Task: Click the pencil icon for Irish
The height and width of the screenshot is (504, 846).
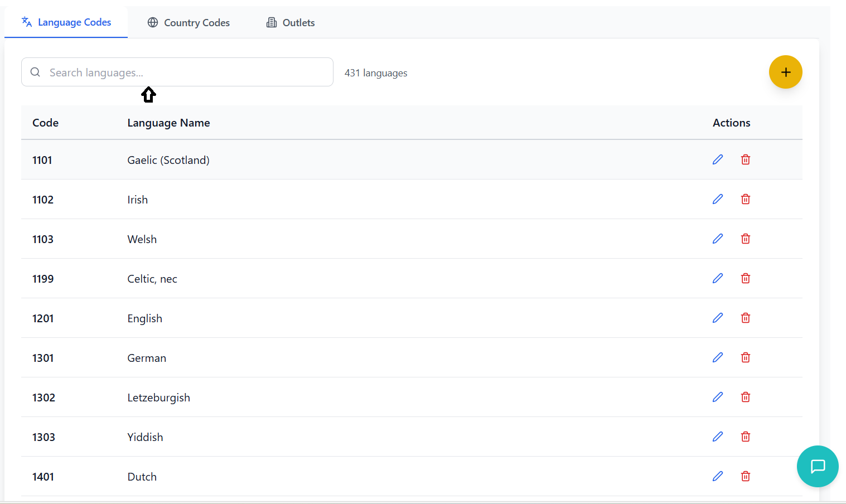Action: pyautogui.click(x=718, y=199)
